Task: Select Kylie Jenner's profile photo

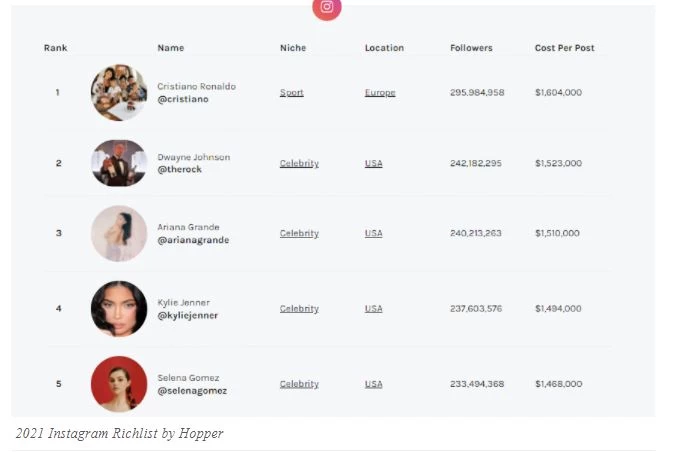Action: 119,309
